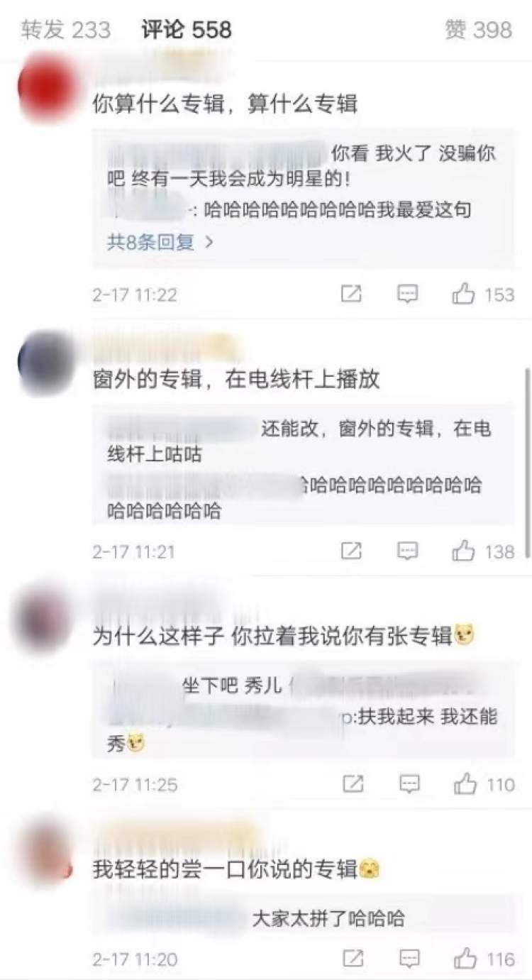Open the 赞 398 tab
532x980 pixels.
click(x=478, y=30)
